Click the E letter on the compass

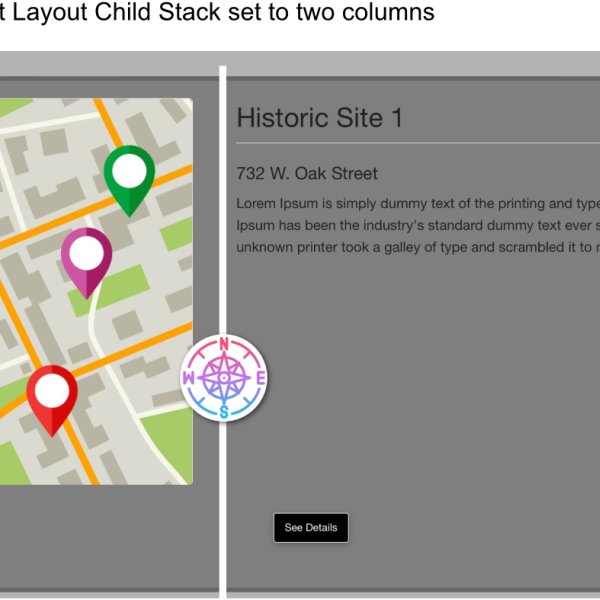point(258,378)
